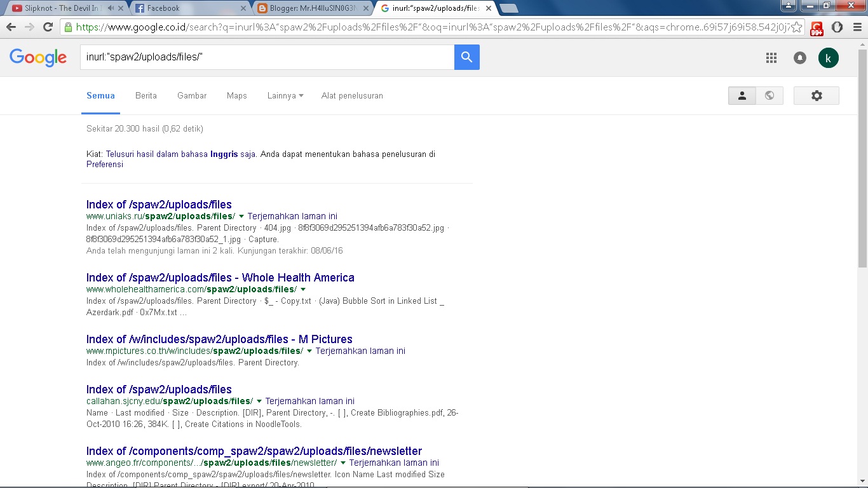Click the browser back arrow
The height and width of the screenshot is (488, 868).
(x=11, y=27)
